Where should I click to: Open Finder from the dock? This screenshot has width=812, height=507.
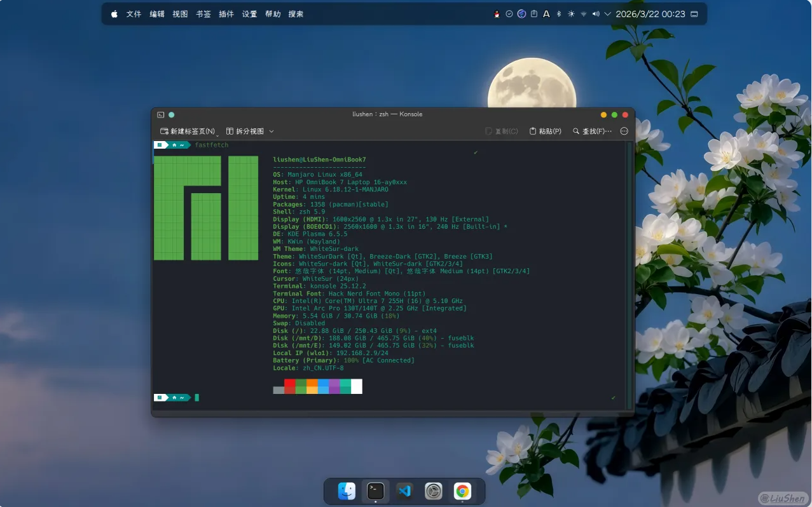[347, 491]
